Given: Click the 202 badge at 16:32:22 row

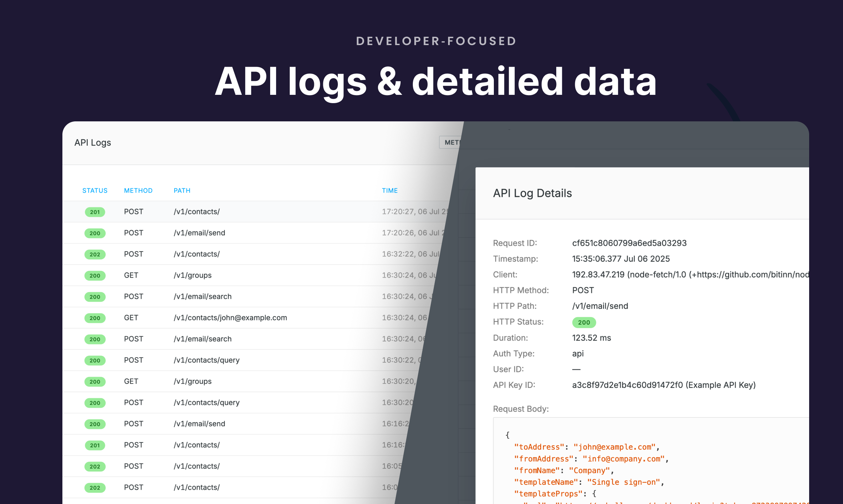Looking at the screenshot, I should pyautogui.click(x=95, y=254).
